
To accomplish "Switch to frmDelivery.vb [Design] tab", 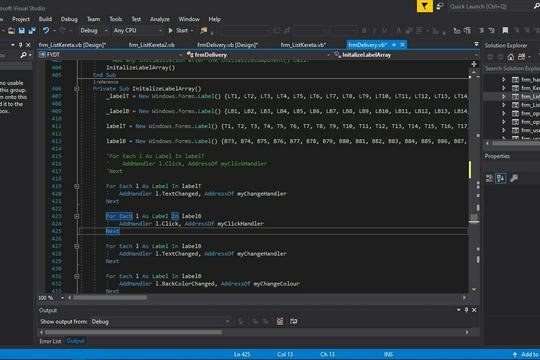I will [228, 45].
